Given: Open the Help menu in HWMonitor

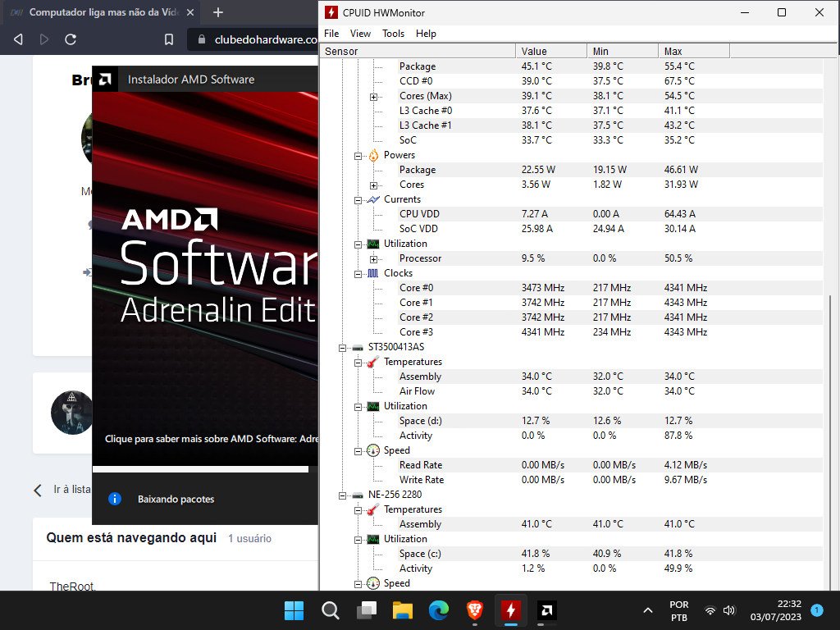Looking at the screenshot, I should point(426,33).
